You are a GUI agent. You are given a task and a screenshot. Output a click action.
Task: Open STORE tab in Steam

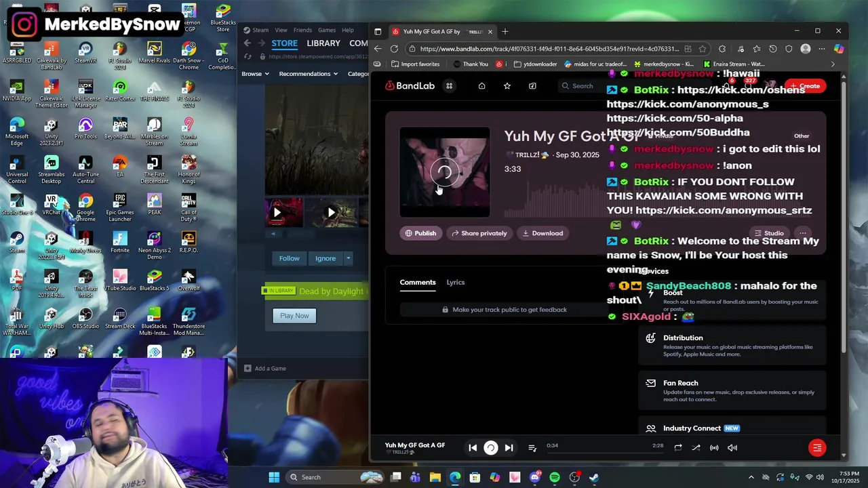coord(284,43)
